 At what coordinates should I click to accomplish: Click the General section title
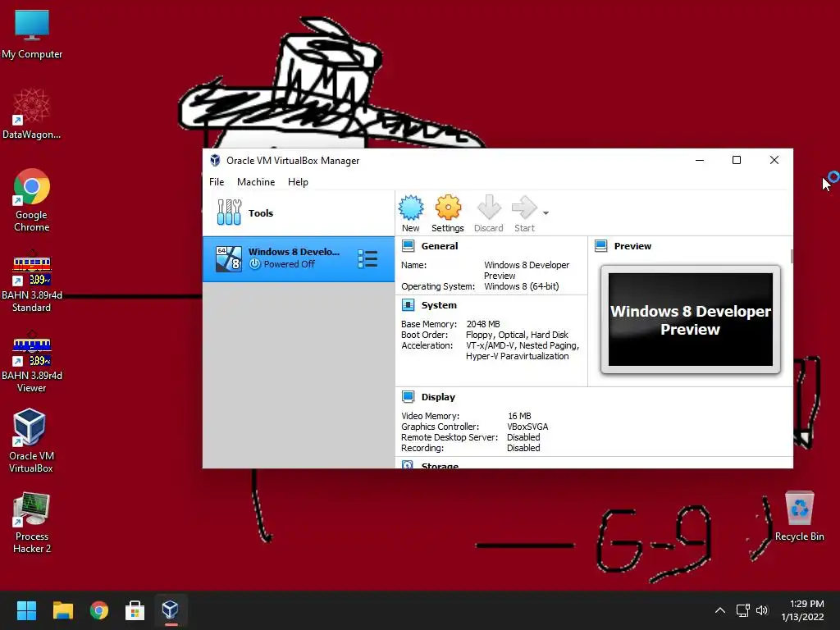[440, 246]
